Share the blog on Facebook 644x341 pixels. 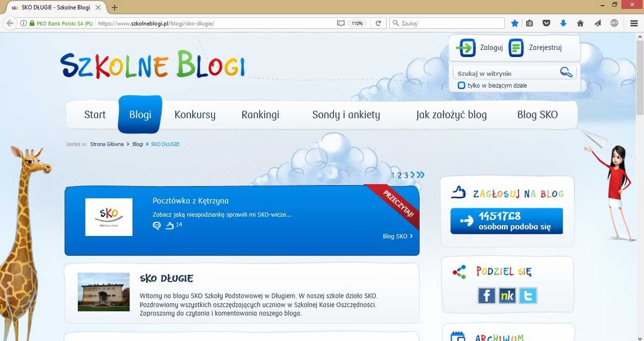point(486,295)
